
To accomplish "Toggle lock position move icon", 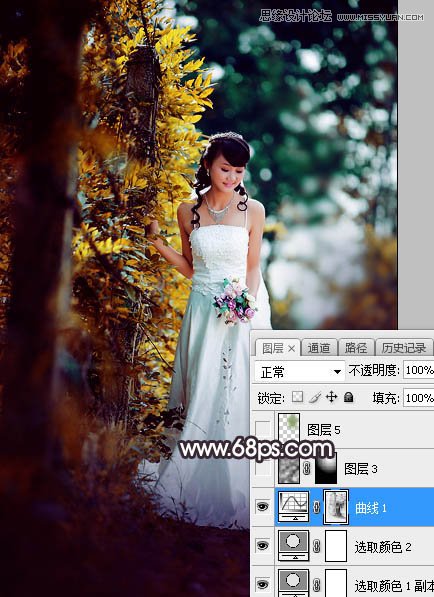I will click(x=332, y=397).
